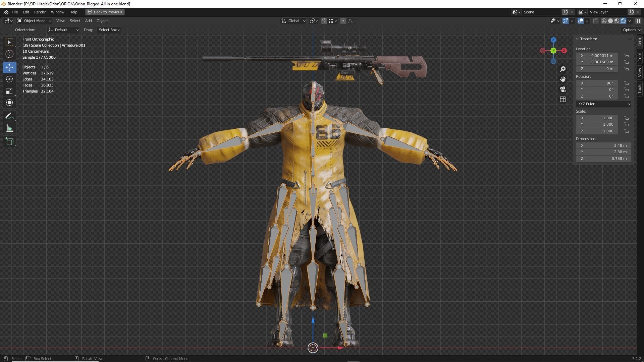Screen dimensions: 644x362
Task: Open Global transform orientation dropdown
Action: pos(293,21)
